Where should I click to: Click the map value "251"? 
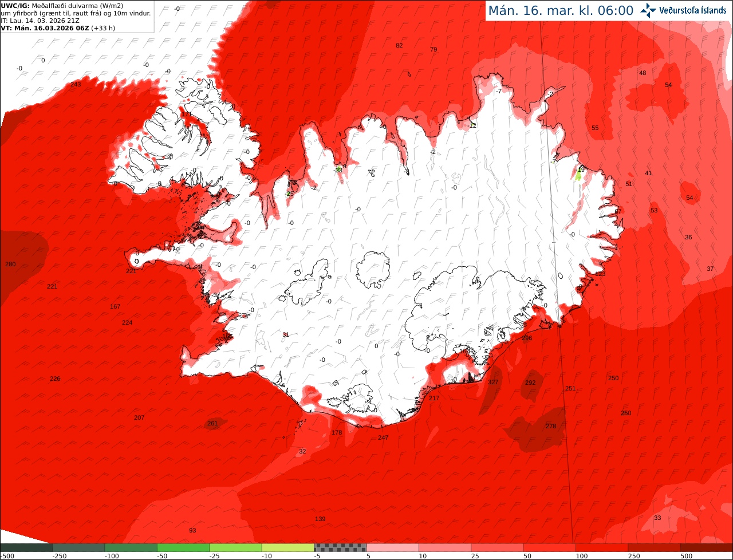(570, 388)
